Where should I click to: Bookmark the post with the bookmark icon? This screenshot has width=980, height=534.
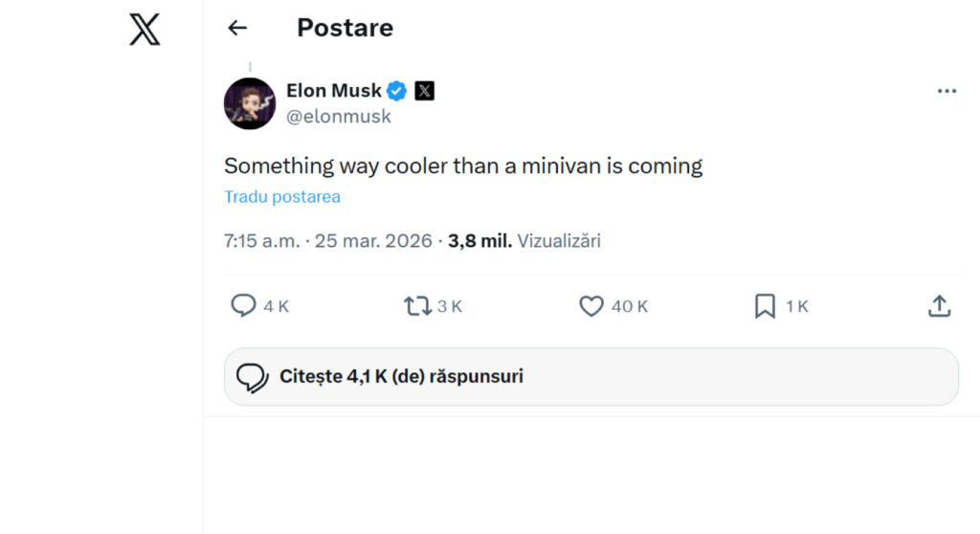point(765,306)
